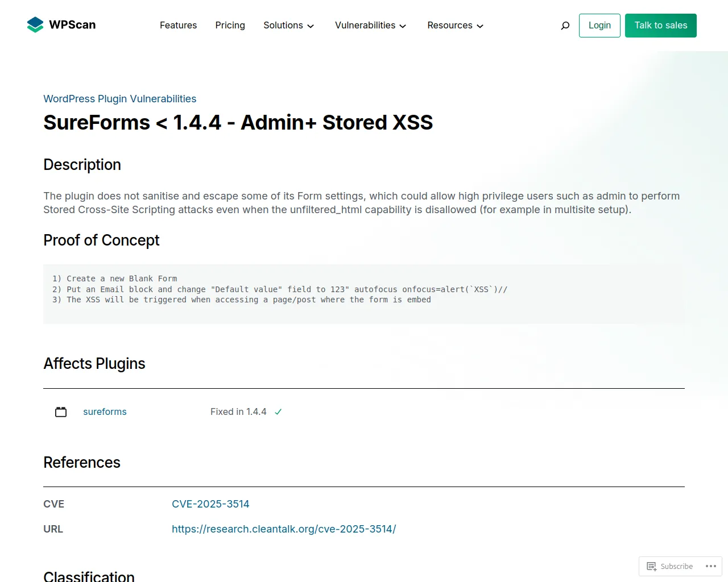Click the Fixed in 1.4.4 checkmark icon
728x582 pixels.
click(x=278, y=412)
